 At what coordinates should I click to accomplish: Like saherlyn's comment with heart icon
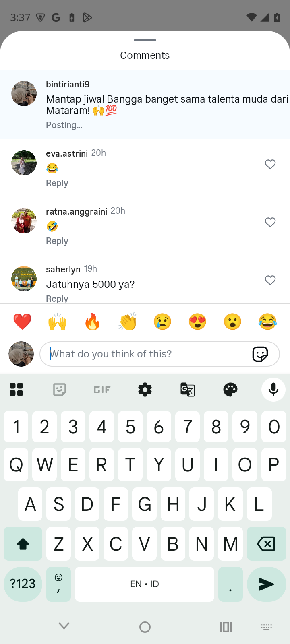270,280
